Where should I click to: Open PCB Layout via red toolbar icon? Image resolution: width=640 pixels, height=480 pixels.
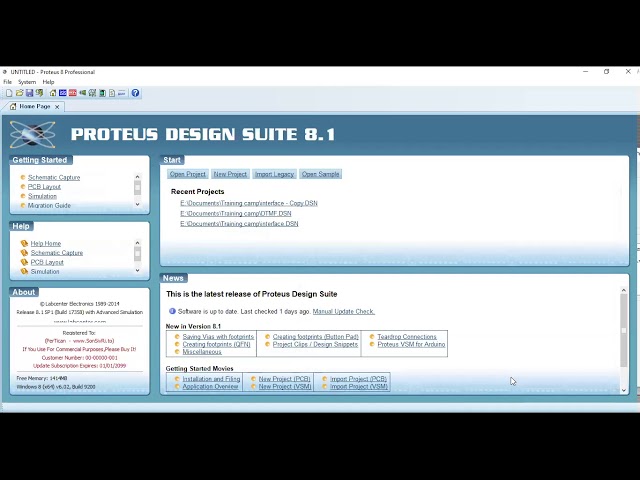tap(73, 93)
